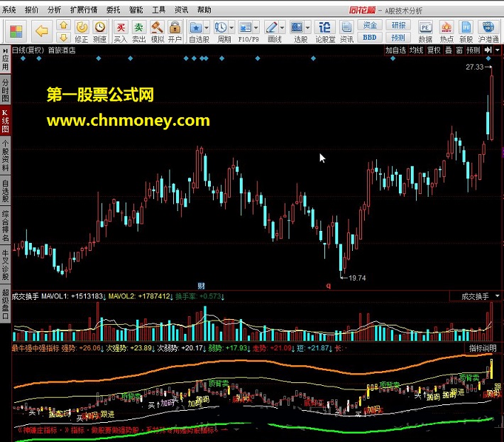Open the 资讯 news document icon
The height and width of the screenshot is (442, 504).
click(346, 27)
